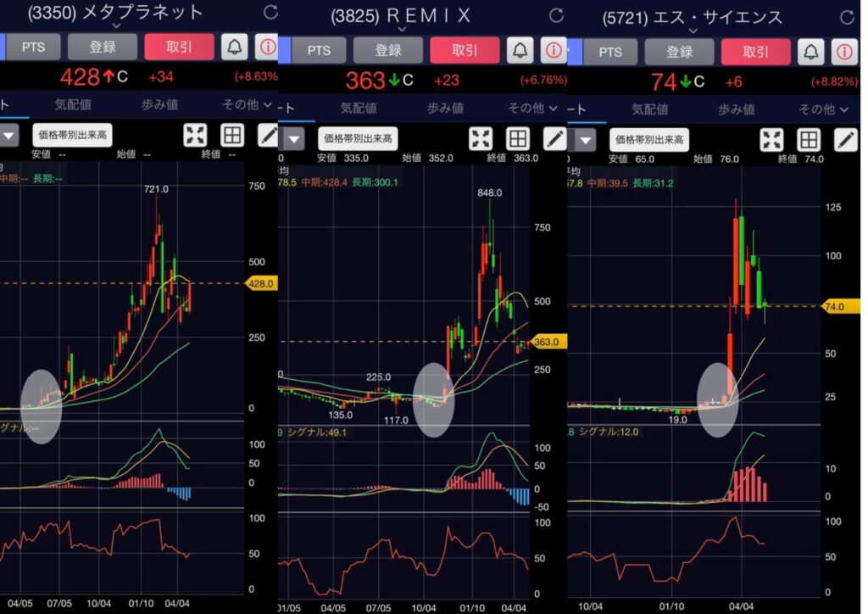Expand REMIX chart to fullscreen

point(481,138)
